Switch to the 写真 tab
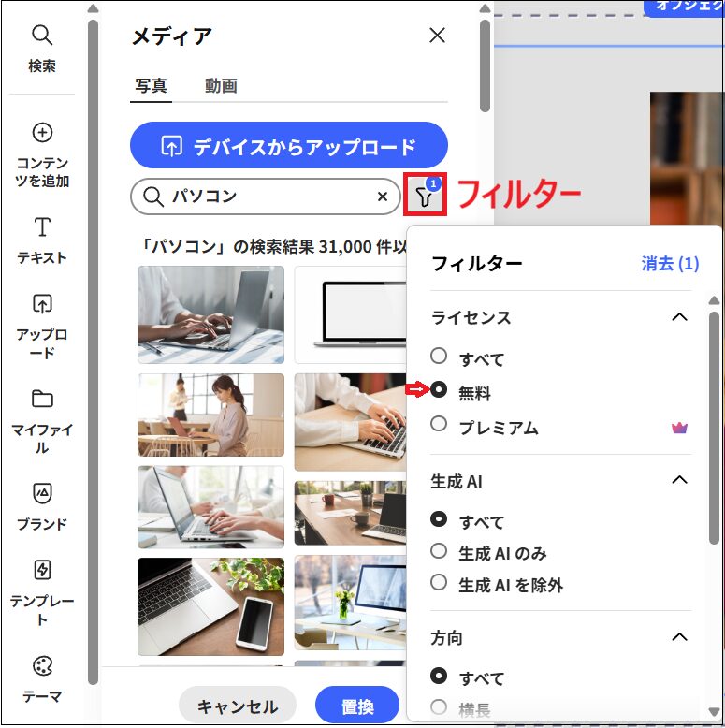The width and height of the screenshot is (725, 728). (x=151, y=86)
